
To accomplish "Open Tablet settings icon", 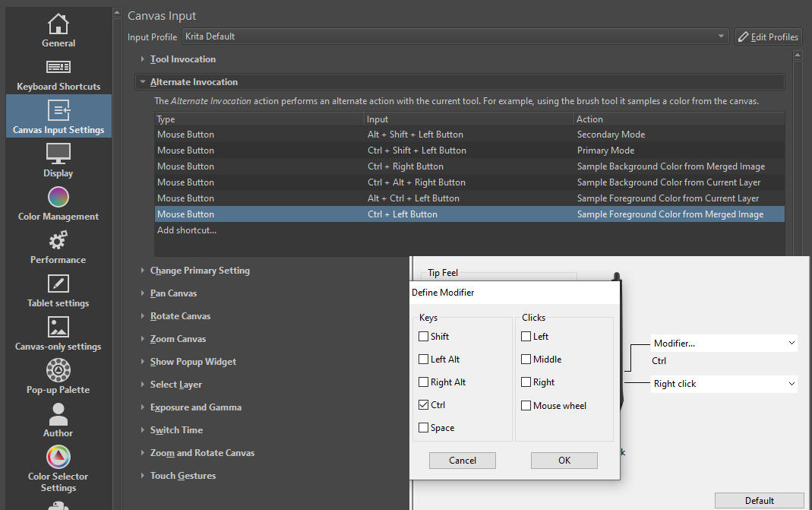I will [x=58, y=284].
